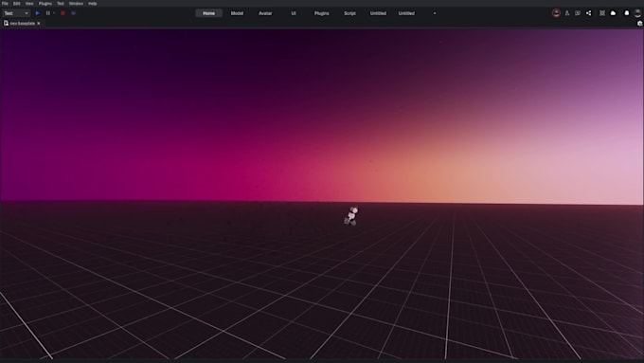This screenshot has width=644, height=363.
Task: Open the Plugins menu in the menu bar
Action: 45,3
